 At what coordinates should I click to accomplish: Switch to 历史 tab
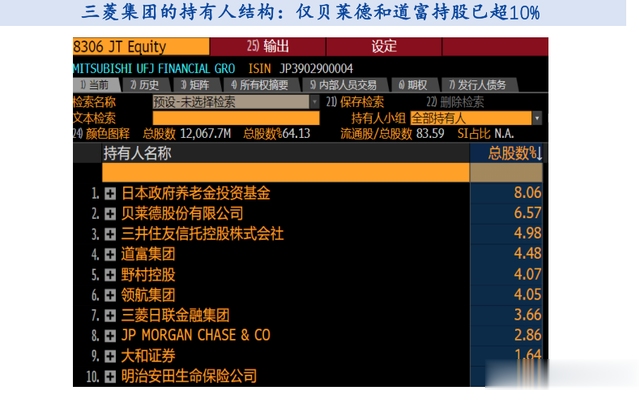pyautogui.click(x=144, y=85)
